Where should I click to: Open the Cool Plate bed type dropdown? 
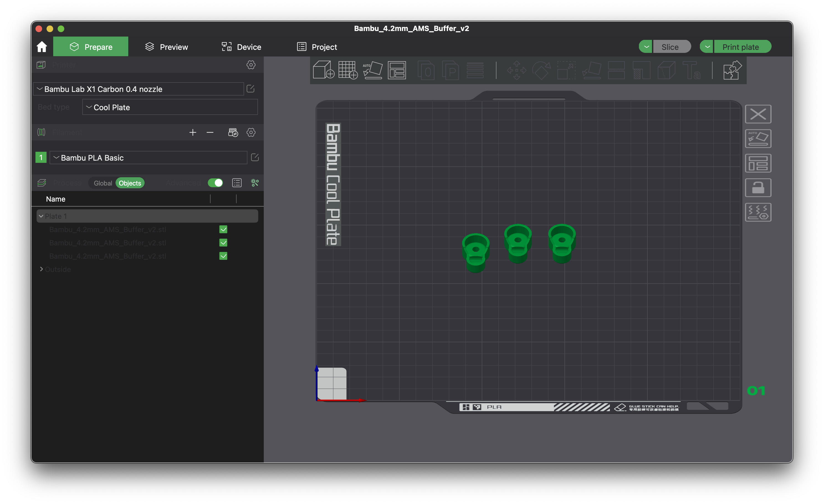click(170, 107)
